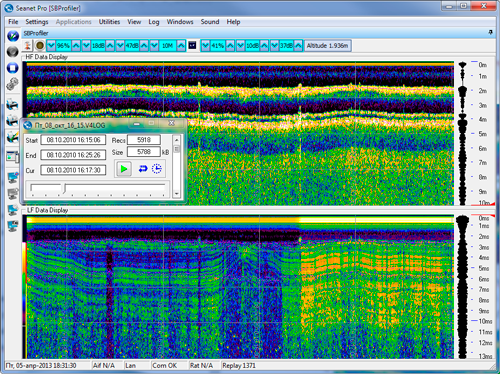Viewport: 500px width, 374px height.
Task: Click the replay position slider thumb
Action: coord(65,188)
